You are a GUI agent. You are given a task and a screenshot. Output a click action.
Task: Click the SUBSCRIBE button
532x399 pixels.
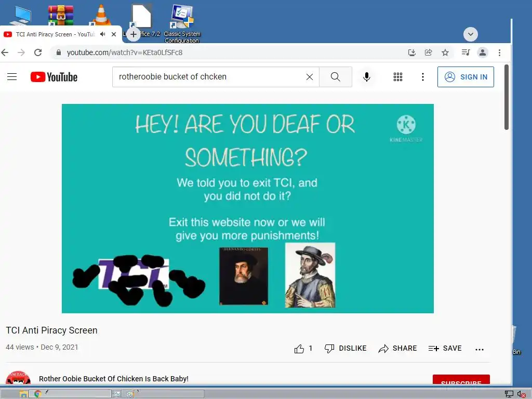pos(461,380)
